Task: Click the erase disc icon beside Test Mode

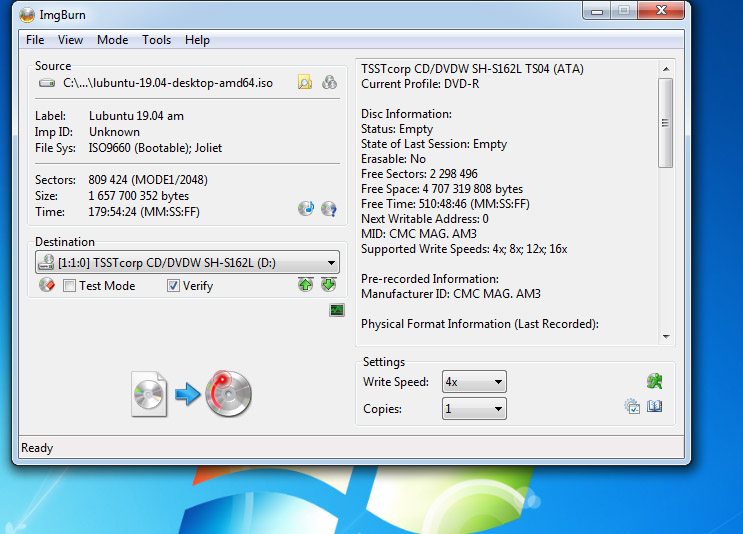Action: (47, 285)
